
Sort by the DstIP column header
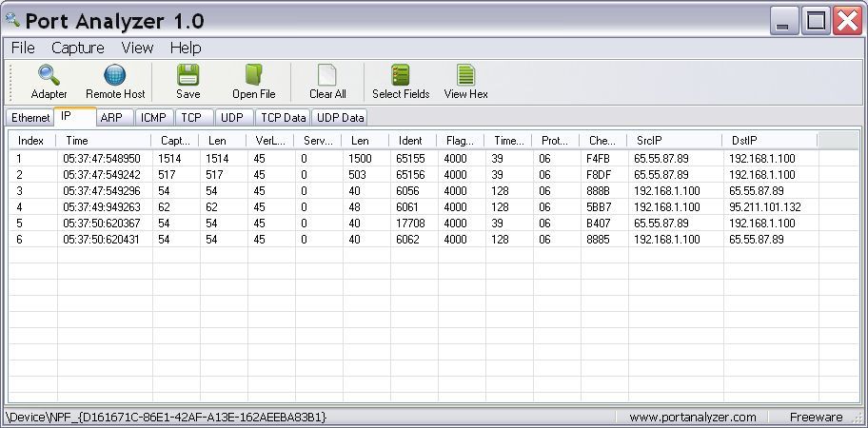770,141
